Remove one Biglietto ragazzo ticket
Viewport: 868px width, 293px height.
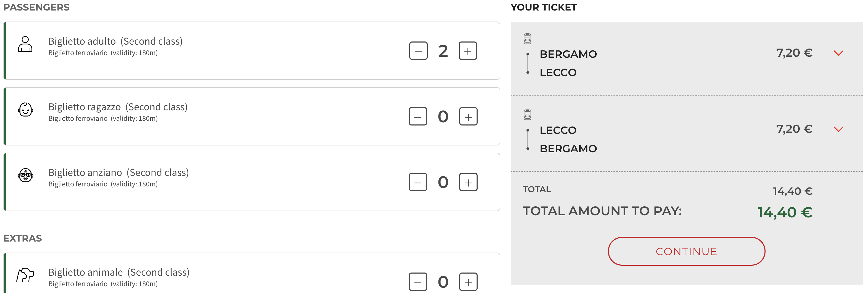tap(418, 117)
